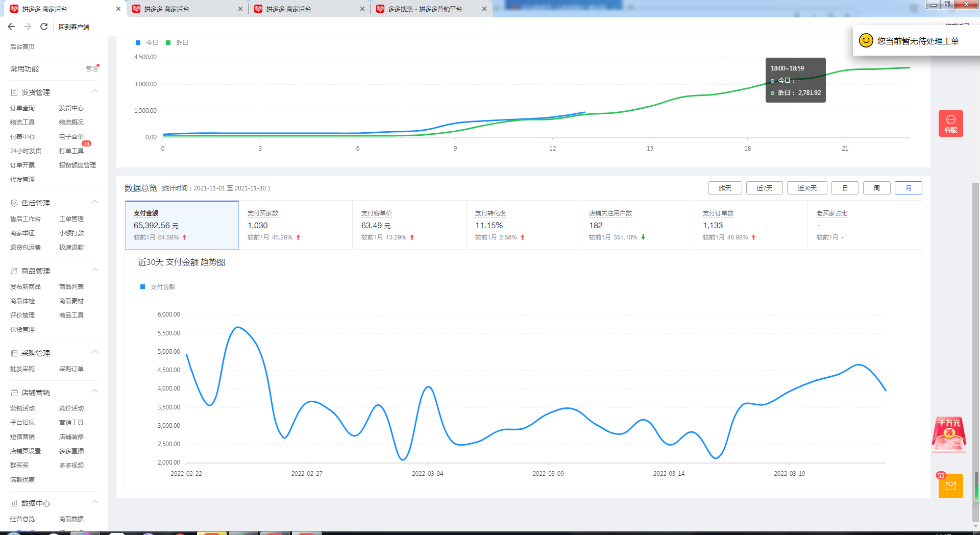Select the 店铺关注用户数 metric card

pyautogui.click(x=637, y=225)
